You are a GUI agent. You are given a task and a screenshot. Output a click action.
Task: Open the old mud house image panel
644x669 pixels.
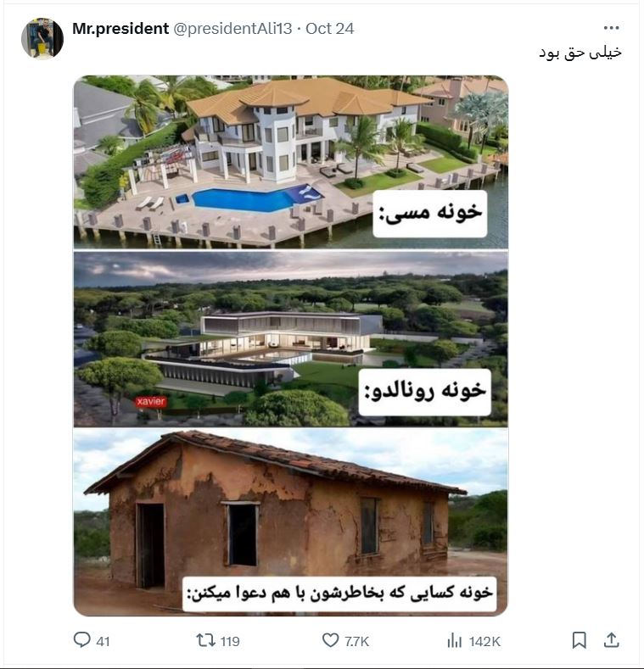291,522
